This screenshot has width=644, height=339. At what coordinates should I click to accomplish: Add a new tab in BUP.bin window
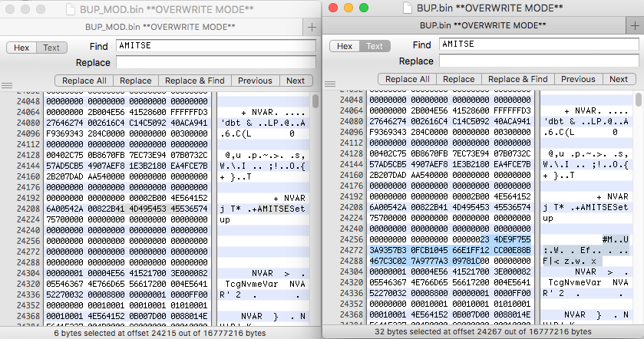click(635, 26)
